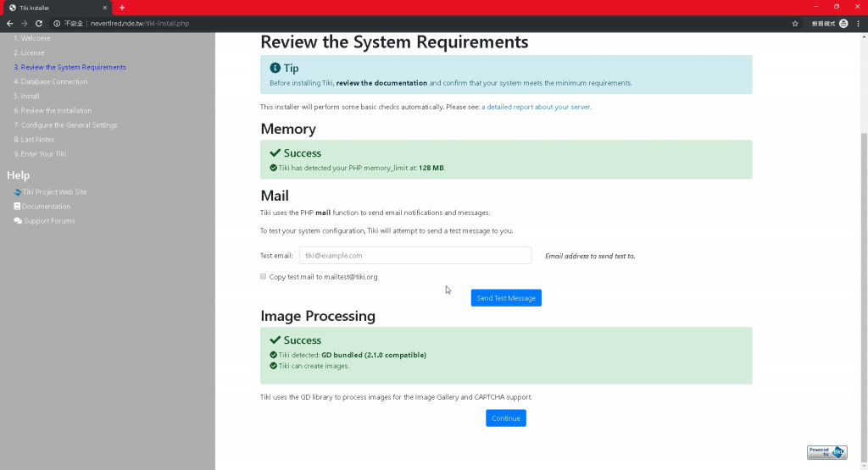Click the Powered by Tiki badge
This screenshot has width=868, height=470.
tap(826, 452)
